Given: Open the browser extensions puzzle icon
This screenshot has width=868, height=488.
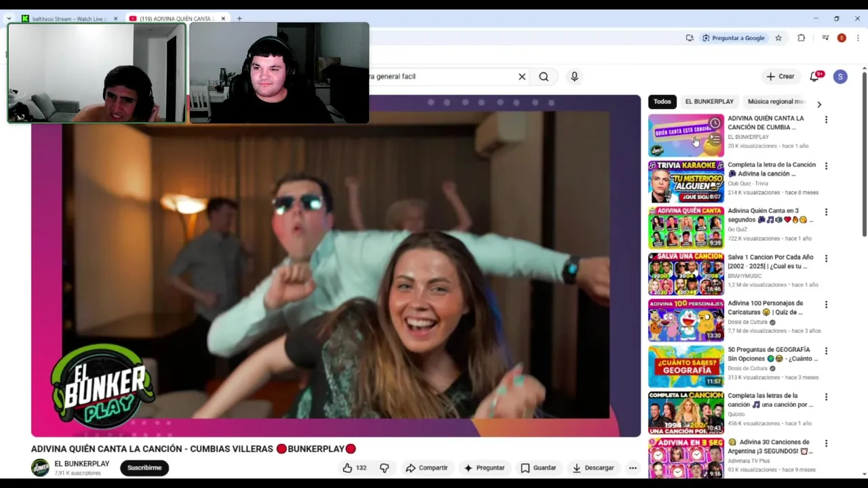Looking at the screenshot, I should click(801, 38).
